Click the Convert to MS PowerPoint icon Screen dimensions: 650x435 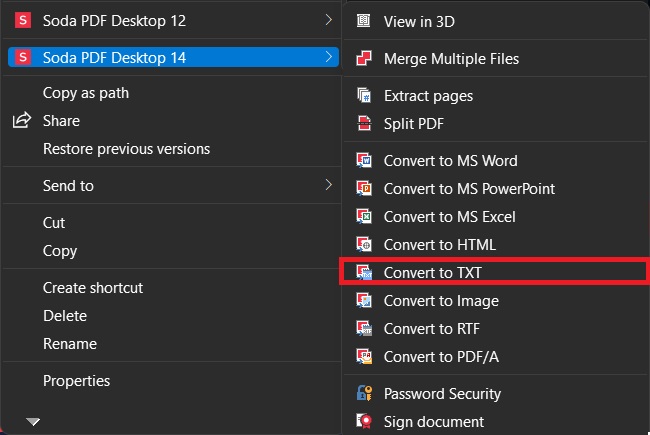pos(364,189)
